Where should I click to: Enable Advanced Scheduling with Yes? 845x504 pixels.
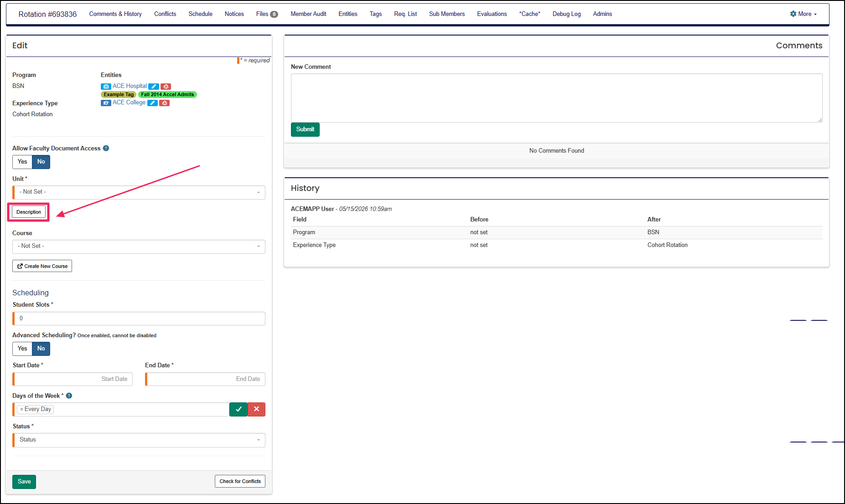(22, 349)
